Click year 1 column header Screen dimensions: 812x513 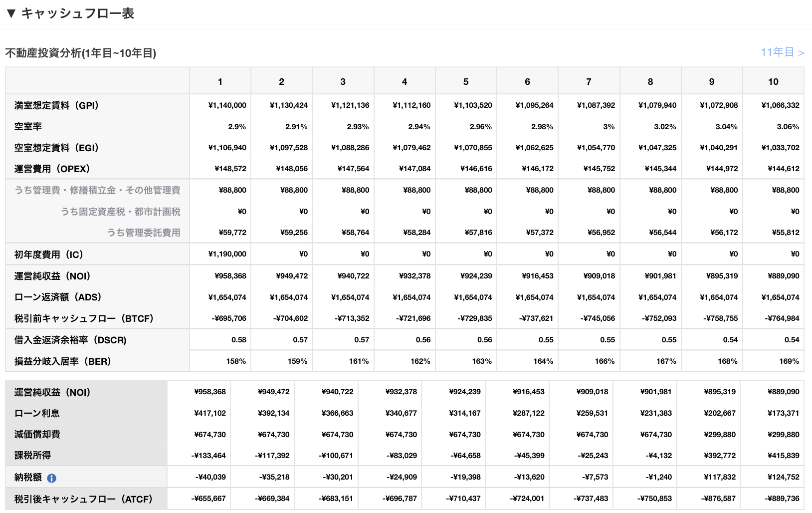tap(220, 81)
